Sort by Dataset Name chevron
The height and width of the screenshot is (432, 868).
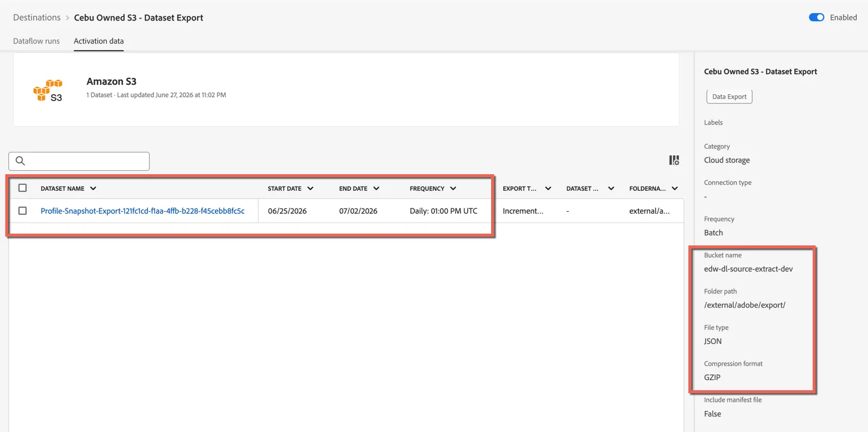coord(93,188)
